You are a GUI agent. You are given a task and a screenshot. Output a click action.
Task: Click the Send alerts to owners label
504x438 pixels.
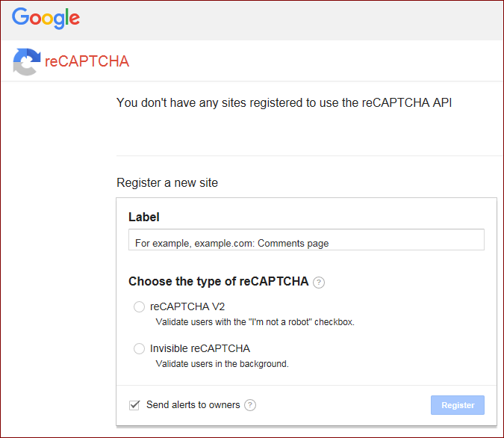tap(193, 405)
